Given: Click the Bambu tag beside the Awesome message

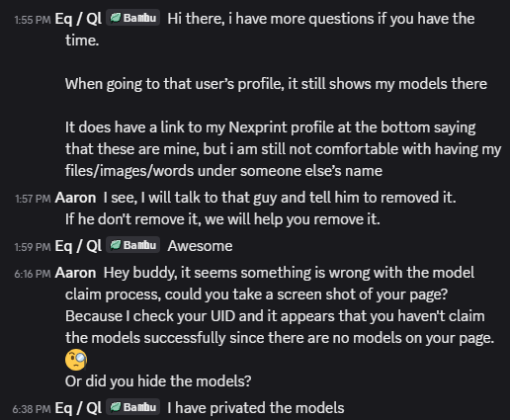Looking at the screenshot, I should click(x=133, y=245).
